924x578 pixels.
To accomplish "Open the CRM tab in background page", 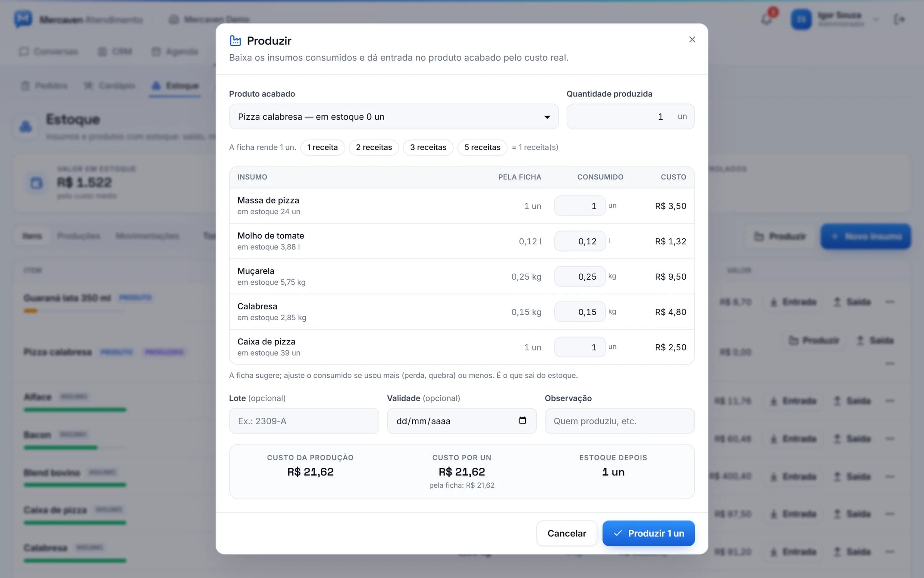I will pyautogui.click(x=115, y=52).
